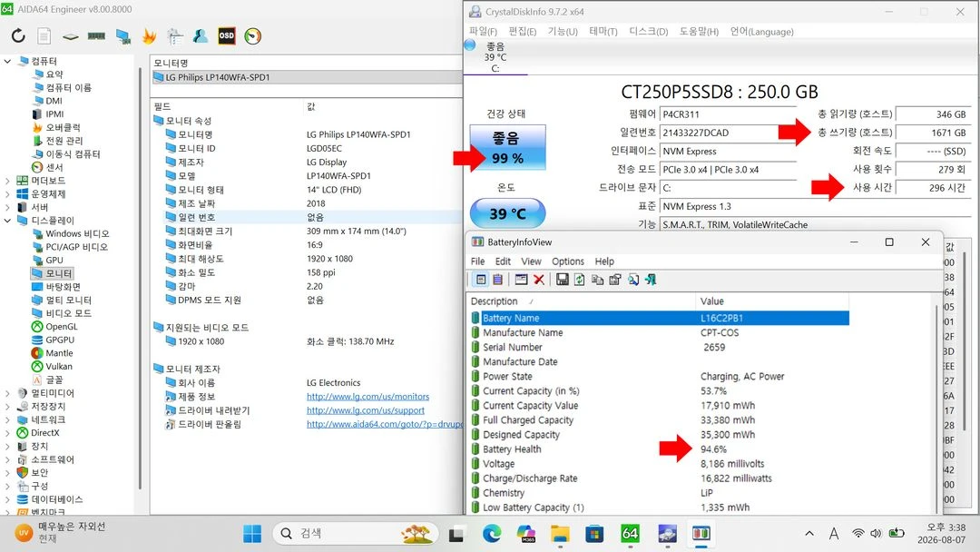Click Windows Start button on taskbar

(252, 533)
